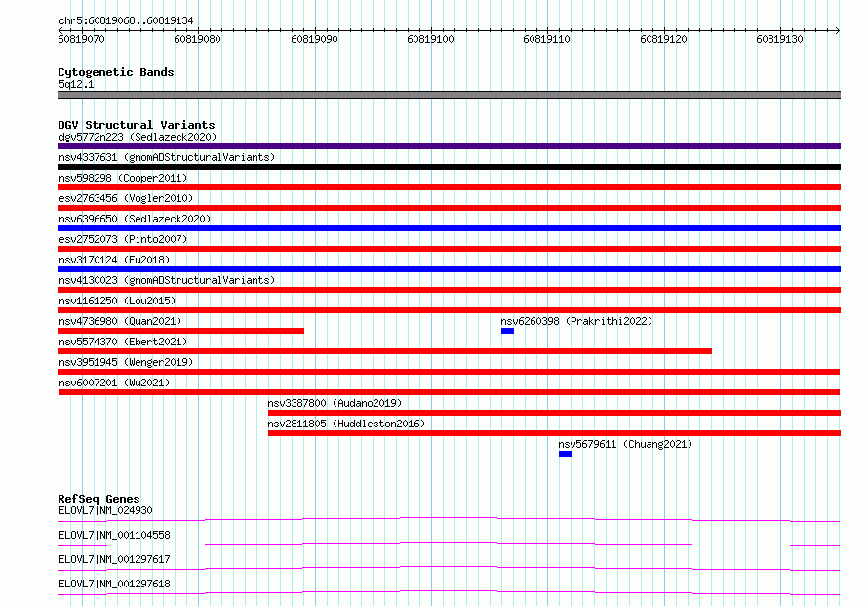Open the ELOVL7|NM_001297618 transcript label
Image resolution: width=868 pixels, height=606 pixels.
click(114, 584)
